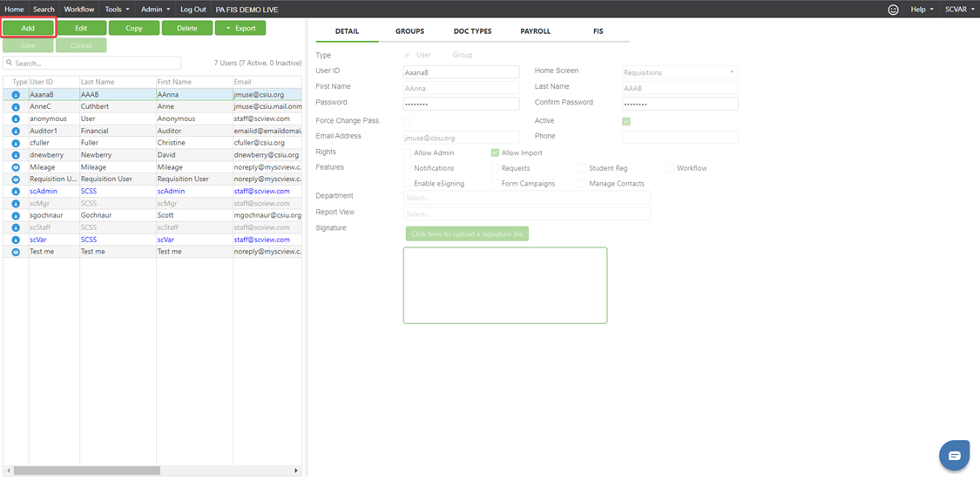Click the horizontal scrollbar under the user list
The width and height of the screenshot is (980, 481).
pyautogui.click(x=152, y=471)
